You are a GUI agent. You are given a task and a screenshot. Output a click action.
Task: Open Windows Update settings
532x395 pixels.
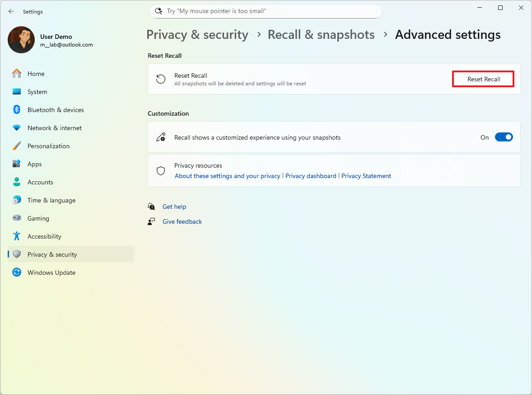point(52,272)
